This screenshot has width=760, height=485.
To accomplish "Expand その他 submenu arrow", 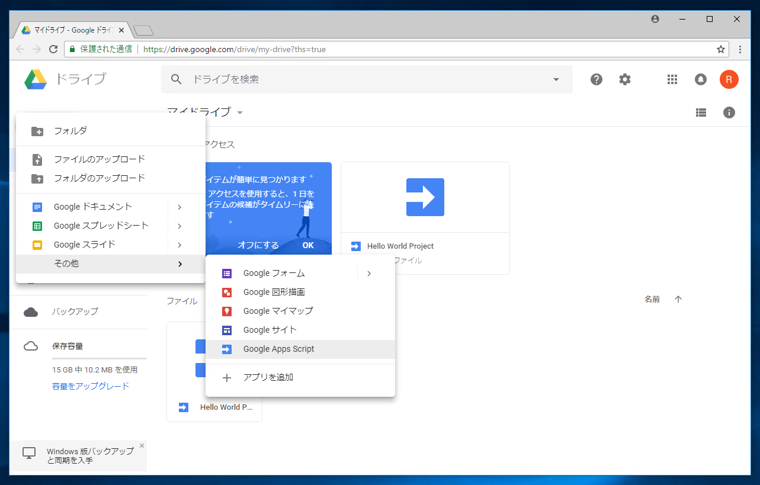I will 180,264.
